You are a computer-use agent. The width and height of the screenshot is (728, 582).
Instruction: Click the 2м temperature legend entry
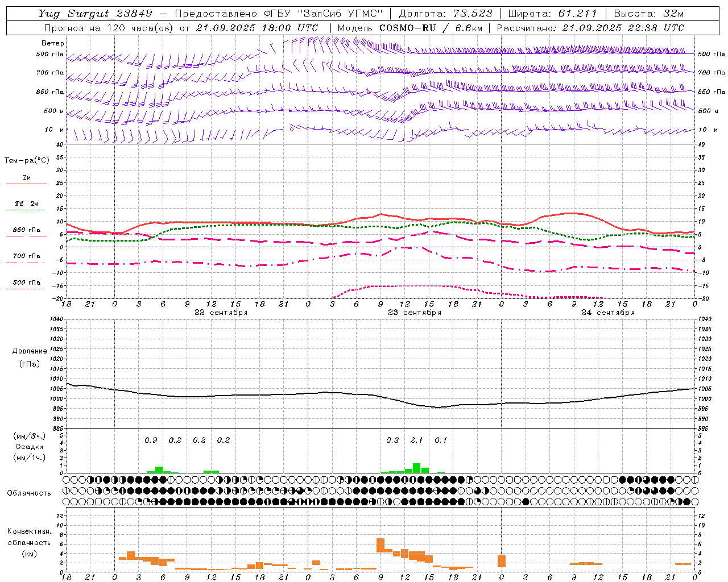[x=27, y=177]
